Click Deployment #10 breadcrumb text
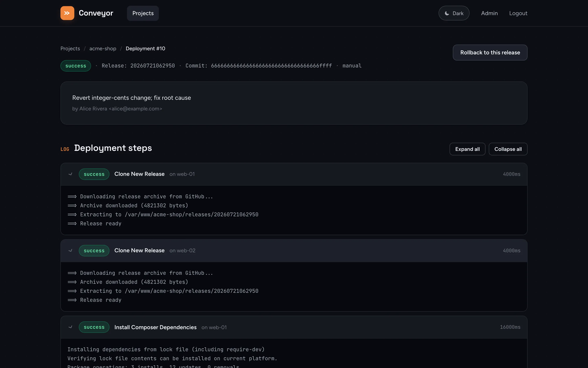The width and height of the screenshot is (588, 368). tap(145, 48)
